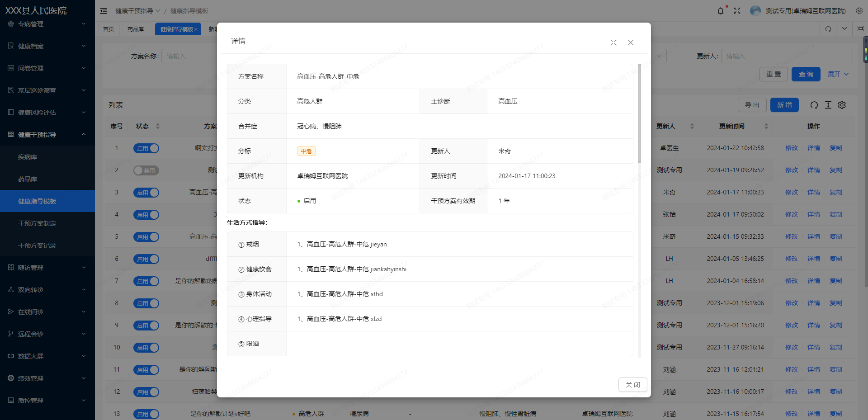
Task: Click the 查询 search button
Action: tap(806, 74)
